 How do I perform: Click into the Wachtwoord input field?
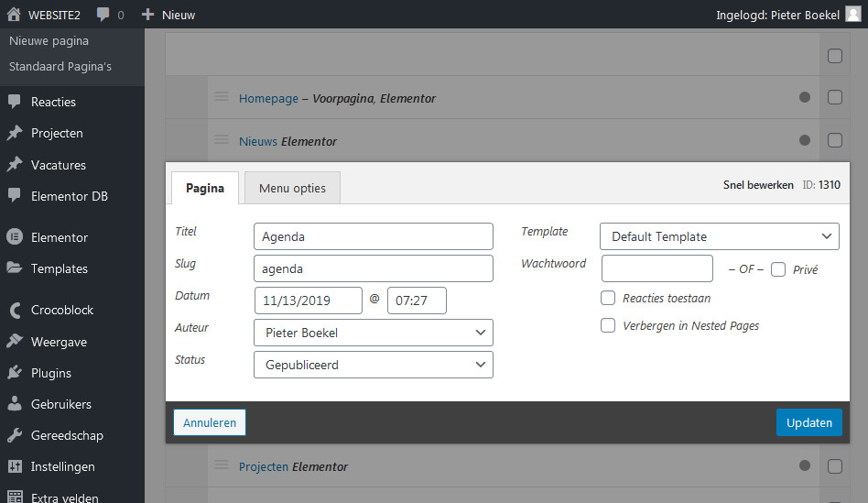tap(656, 268)
